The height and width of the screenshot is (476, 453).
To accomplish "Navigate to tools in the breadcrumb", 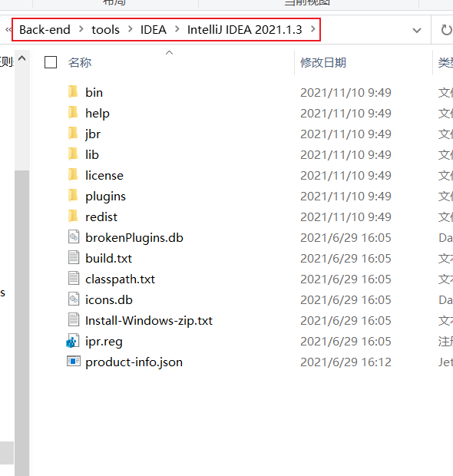I will pyautogui.click(x=105, y=30).
